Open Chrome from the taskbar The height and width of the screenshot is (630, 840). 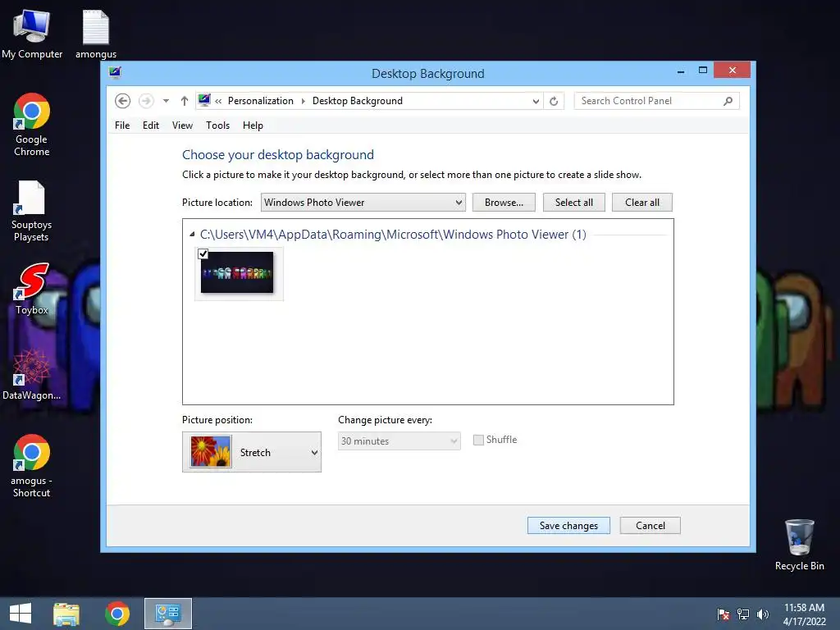tap(116, 614)
